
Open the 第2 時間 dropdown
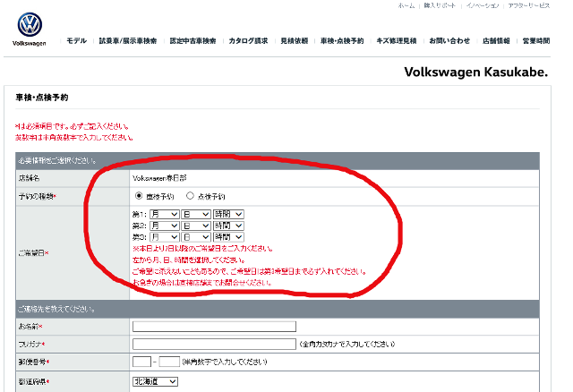(228, 226)
